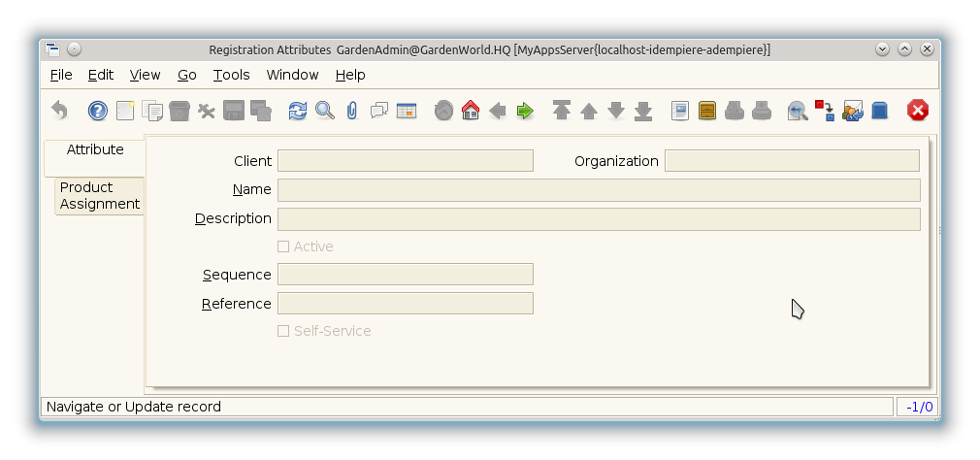Toggle the Self-Service checkbox
The width and height of the screenshot is (980, 460).
point(283,331)
